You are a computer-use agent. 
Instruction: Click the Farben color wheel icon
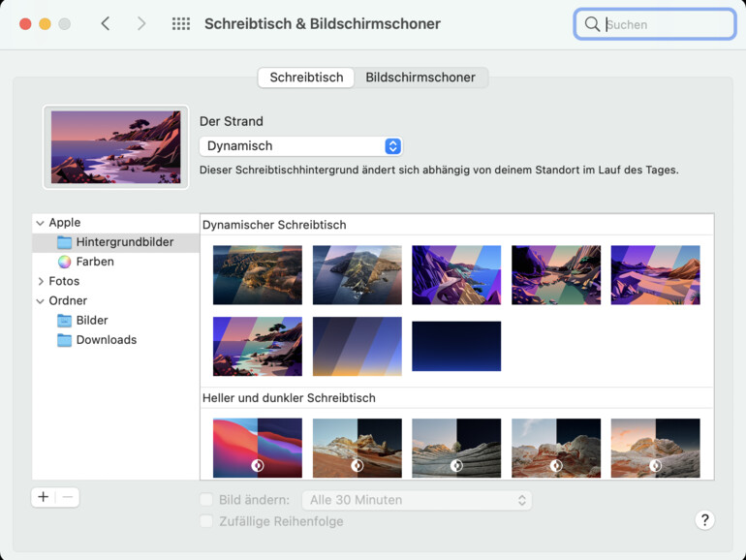[x=64, y=262]
